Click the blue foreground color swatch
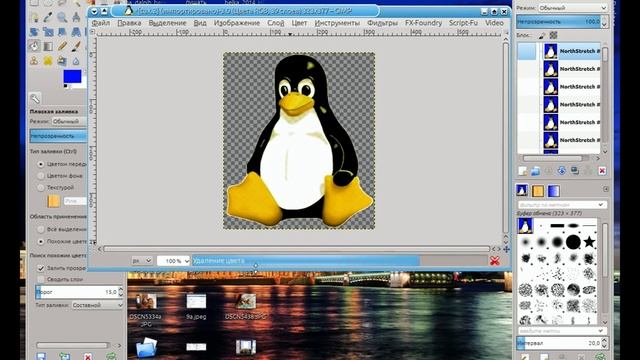The image size is (640, 360). click(x=72, y=76)
